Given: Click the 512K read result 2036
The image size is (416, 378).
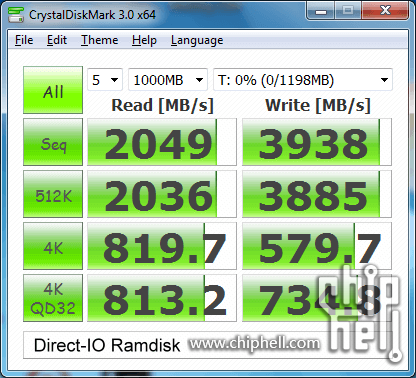Looking at the screenshot, I should (x=162, y=194).
